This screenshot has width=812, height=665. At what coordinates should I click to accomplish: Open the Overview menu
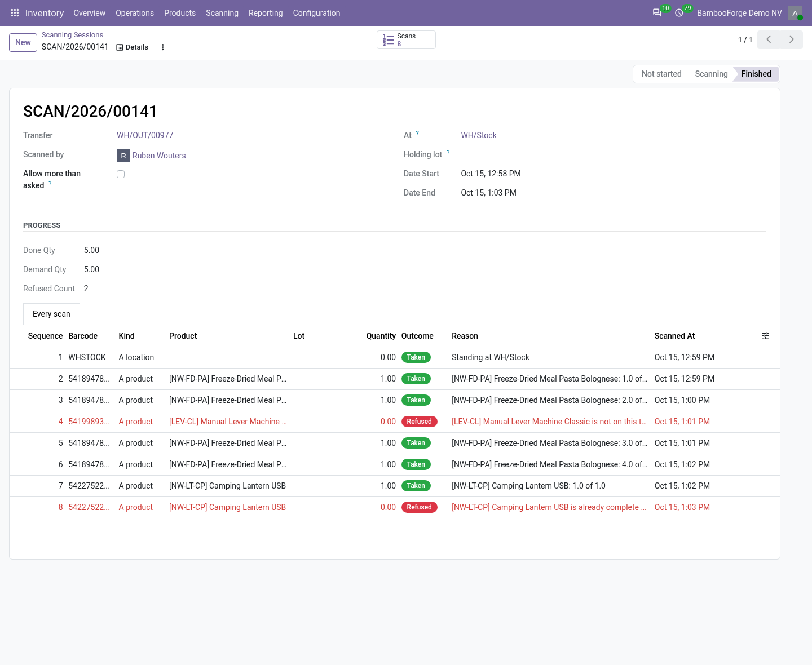[90, 13]
